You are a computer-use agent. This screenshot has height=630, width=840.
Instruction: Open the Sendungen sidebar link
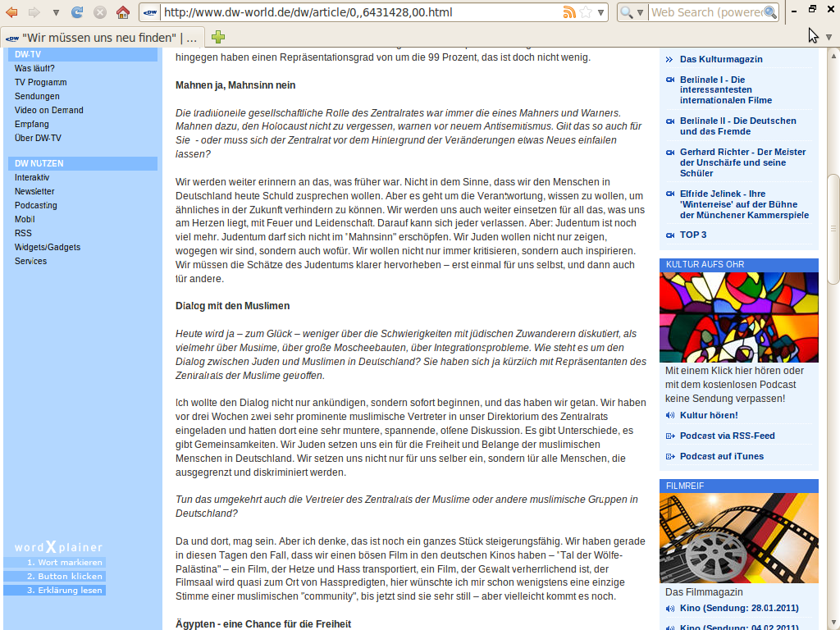pyautogui.click(x=37, y=97)
